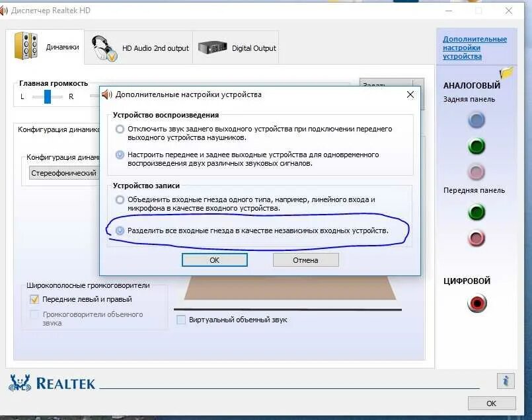The width and height of the screenshot is (532, 420).
Task: Click the Передняя панель label
Action: 474,190
